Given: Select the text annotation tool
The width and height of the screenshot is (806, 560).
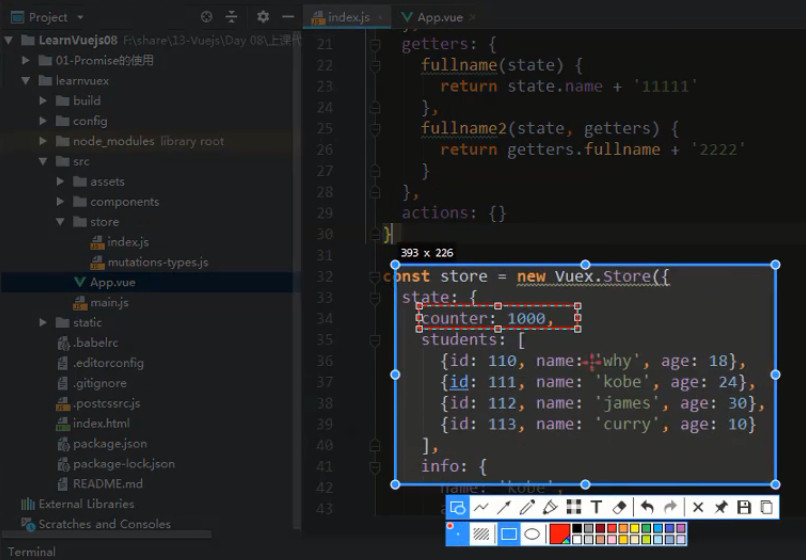Looking at the screenshot, I should click(596, 508).
